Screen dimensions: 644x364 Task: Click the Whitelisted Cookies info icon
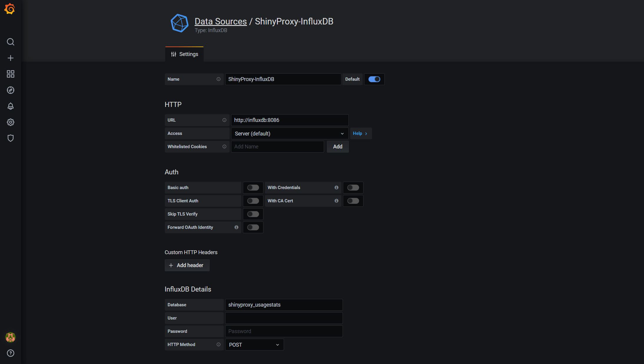click(x=224, y=147)
